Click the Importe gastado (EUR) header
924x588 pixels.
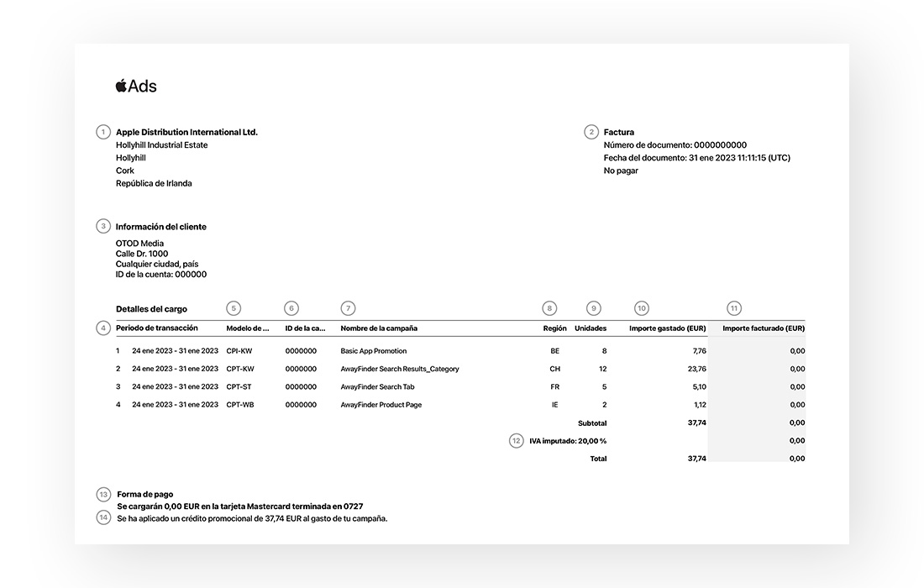tap(667, 328)
